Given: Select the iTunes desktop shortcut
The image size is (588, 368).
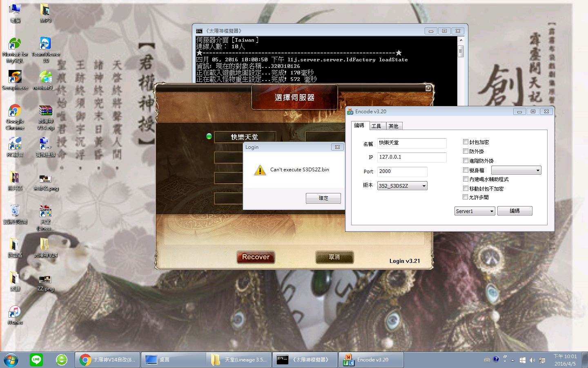Looking at the screenshot, I should [15, 315].
